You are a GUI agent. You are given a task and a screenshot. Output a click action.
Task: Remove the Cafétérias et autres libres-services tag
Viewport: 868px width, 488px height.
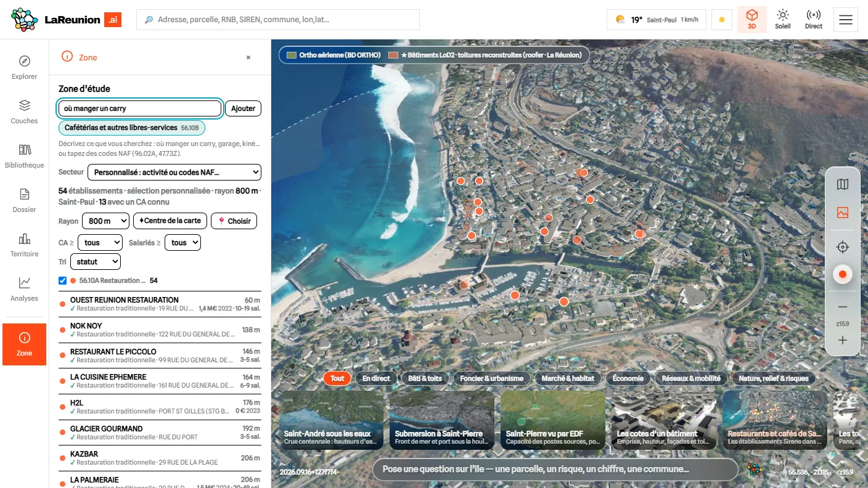(132, 128)
